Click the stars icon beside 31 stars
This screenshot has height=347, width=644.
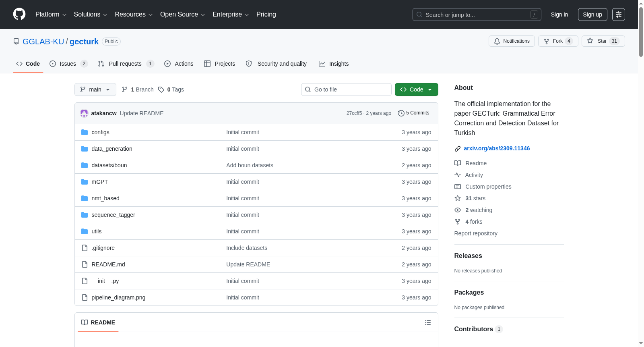pyautogui.click(x=458, y=198)
